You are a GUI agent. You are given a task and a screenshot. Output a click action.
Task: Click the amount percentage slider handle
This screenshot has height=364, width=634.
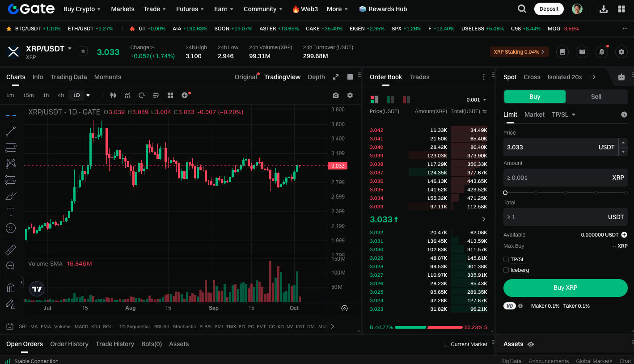[x=505, y=193]
